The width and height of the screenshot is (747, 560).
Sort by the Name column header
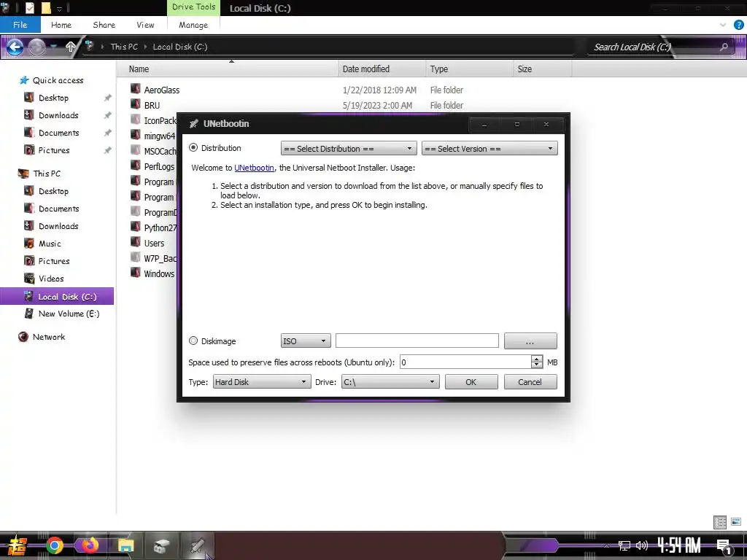click(228, 69)
